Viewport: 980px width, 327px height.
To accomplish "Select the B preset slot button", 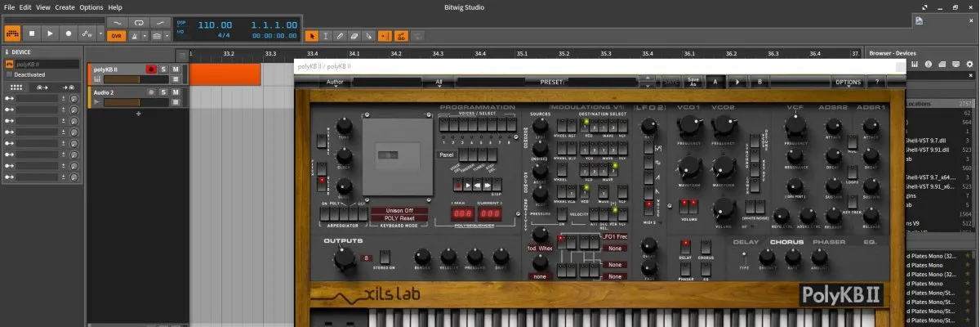I will [x=760, y=82].
